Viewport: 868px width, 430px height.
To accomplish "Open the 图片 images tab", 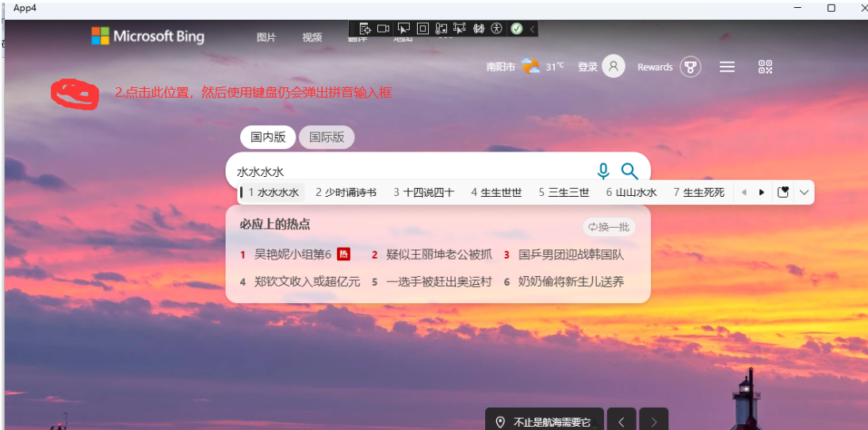I will (x=266, y=37).
